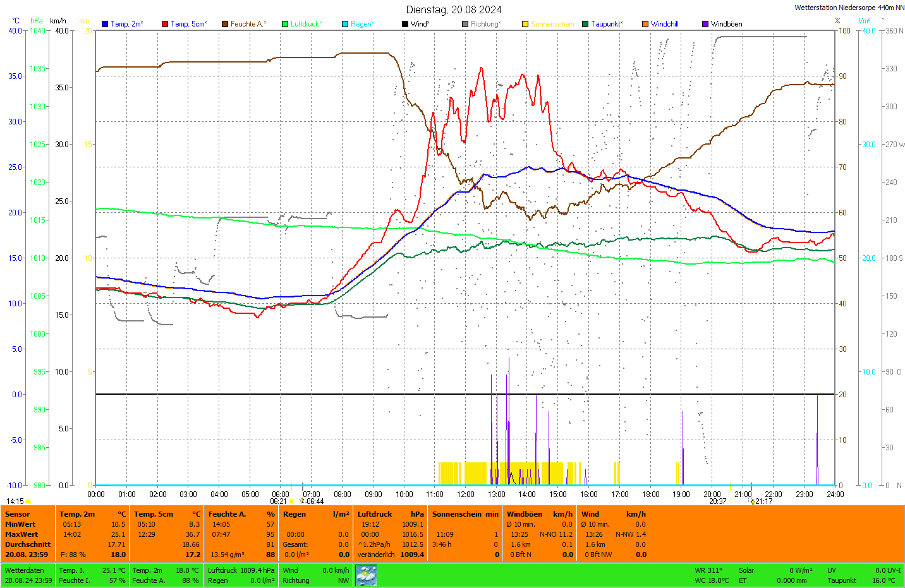This screenshot has width=905, height=588.
Task: Click the red Temp. 5cm legend square
Action: pos(165,24)
